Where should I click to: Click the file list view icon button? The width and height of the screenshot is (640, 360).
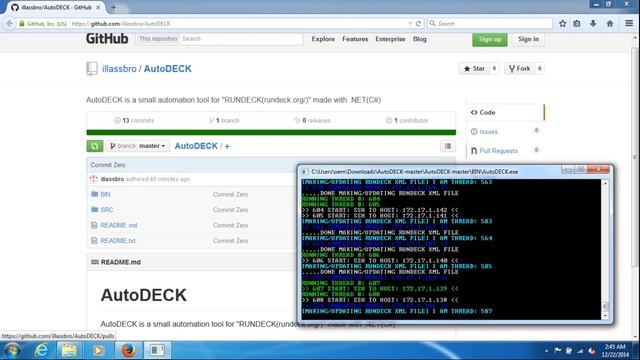click(448, 146)
